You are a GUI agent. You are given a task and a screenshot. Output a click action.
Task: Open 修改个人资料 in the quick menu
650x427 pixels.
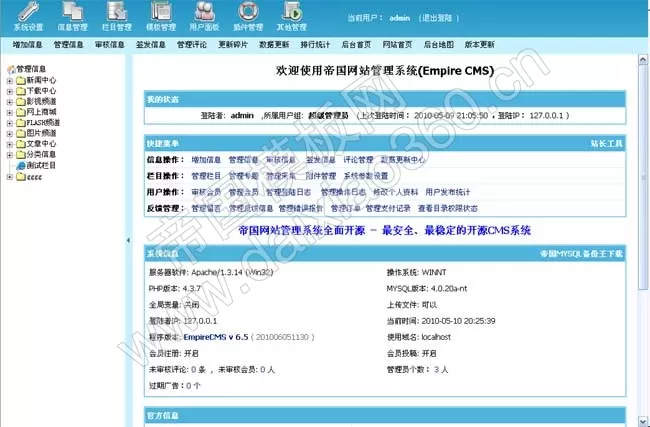click(395, 192)
